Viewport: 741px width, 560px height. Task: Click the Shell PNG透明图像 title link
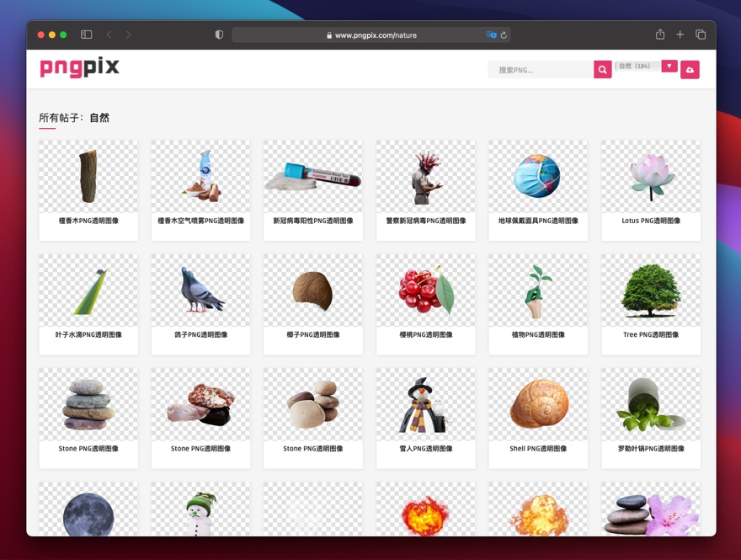[x=538, y=449]
